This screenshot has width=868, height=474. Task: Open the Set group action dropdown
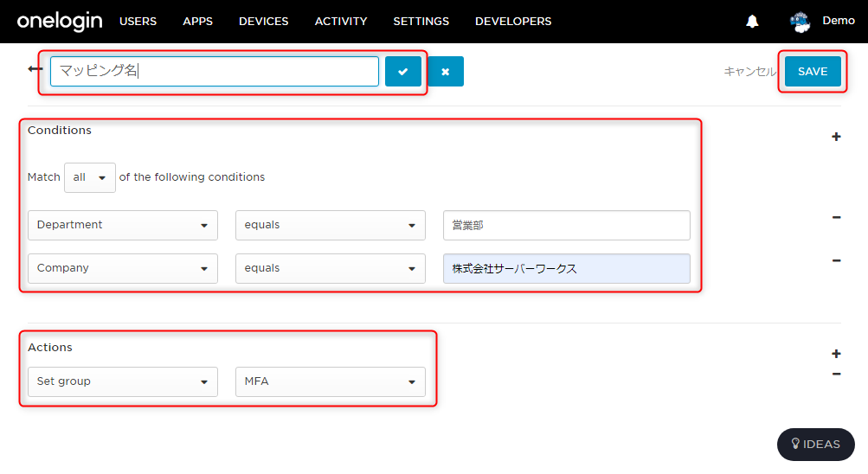pos(123,381)
